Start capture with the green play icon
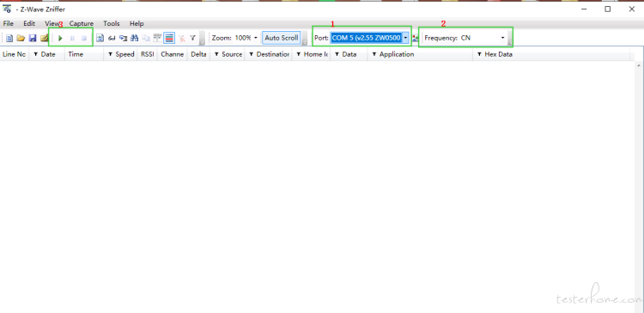 [60, 38]
